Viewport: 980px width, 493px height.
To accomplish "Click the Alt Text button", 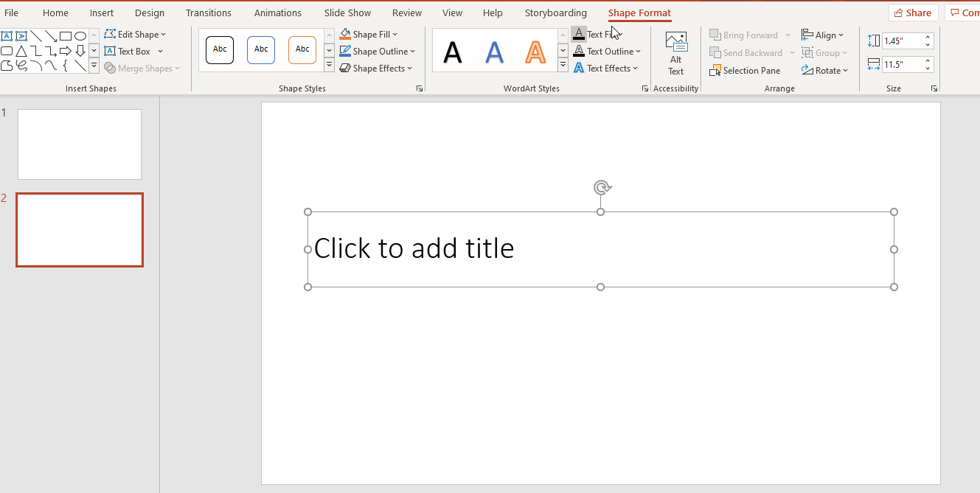I will tap(675, 51).
